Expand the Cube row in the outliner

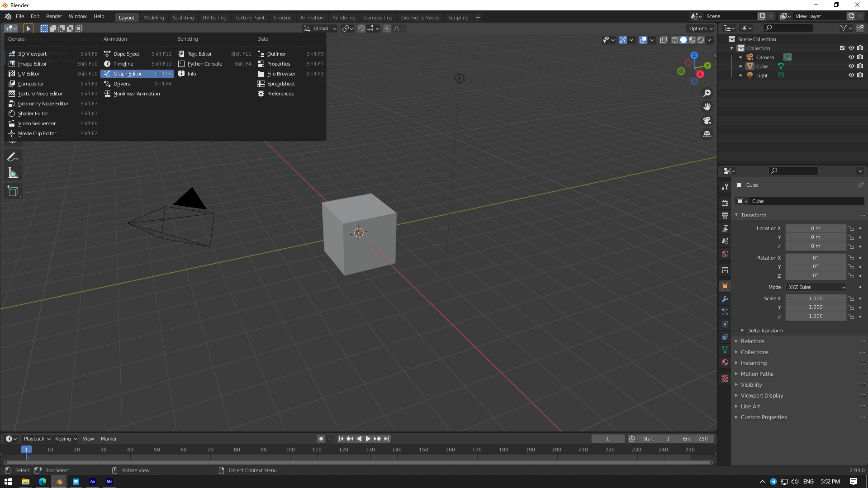click(x=741, y=66)
